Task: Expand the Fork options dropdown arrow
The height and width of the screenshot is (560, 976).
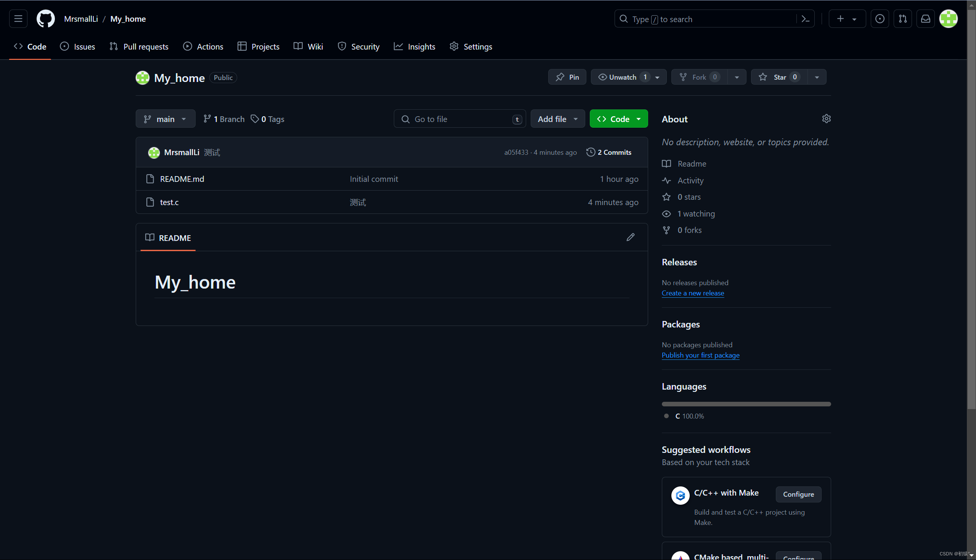Action: pos(737,77)
